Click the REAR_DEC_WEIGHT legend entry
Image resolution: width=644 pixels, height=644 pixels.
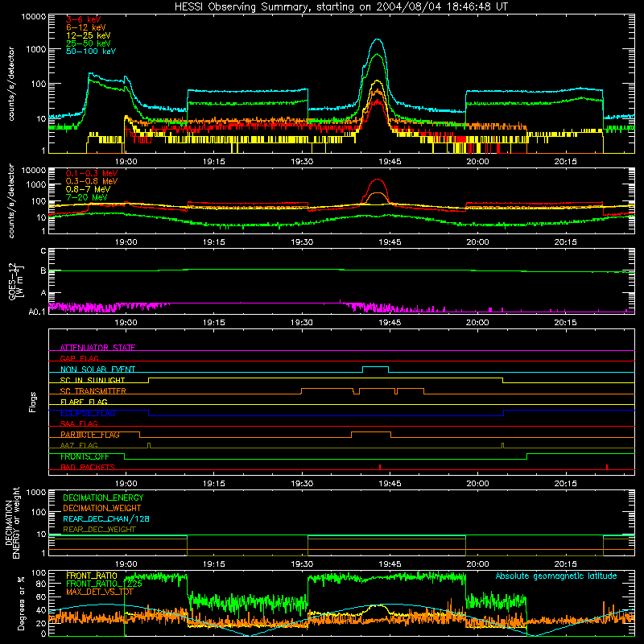click(x=99, y=530)
